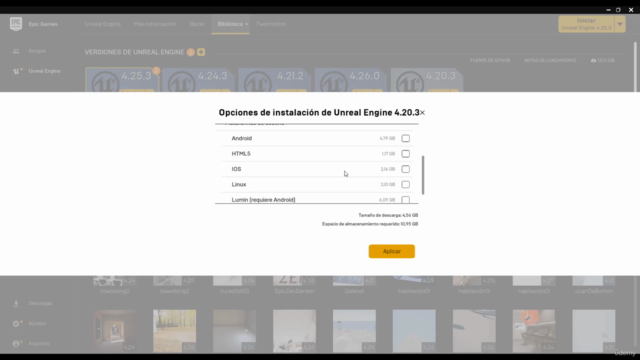Click the Versiones de Unreal Engine heading

[x=134, y=52]
